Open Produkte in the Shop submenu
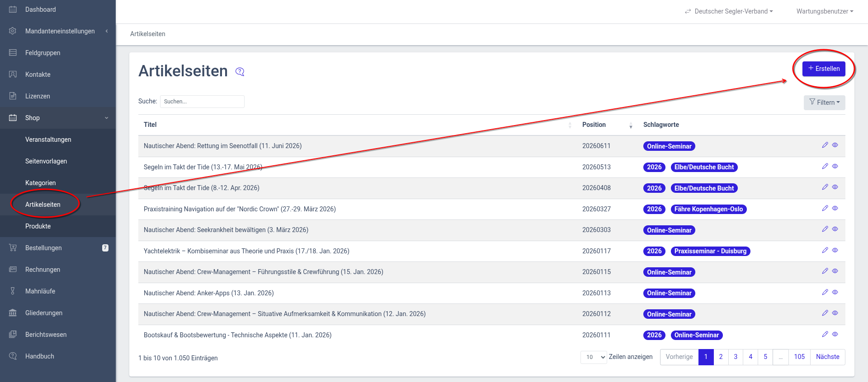Image resolution: width=868 pixels, height=382 pixels. pyautogui.click(x=38, y=226)
